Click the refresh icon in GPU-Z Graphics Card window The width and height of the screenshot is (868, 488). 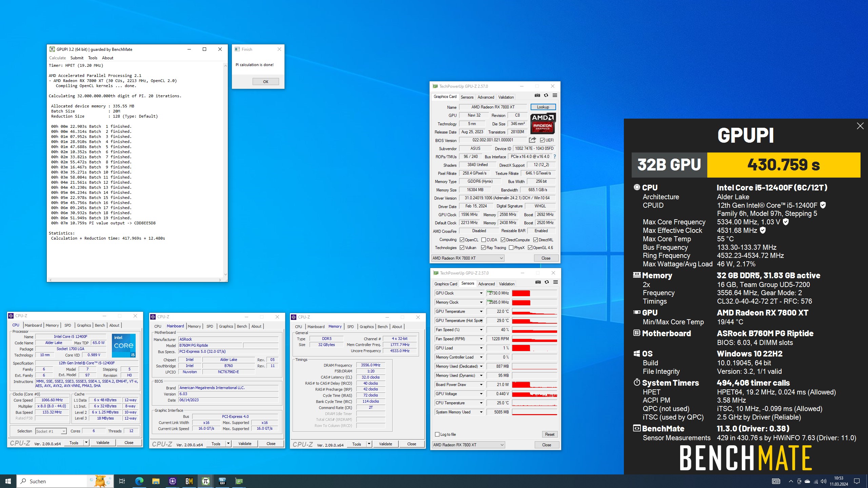click(546, 96)
